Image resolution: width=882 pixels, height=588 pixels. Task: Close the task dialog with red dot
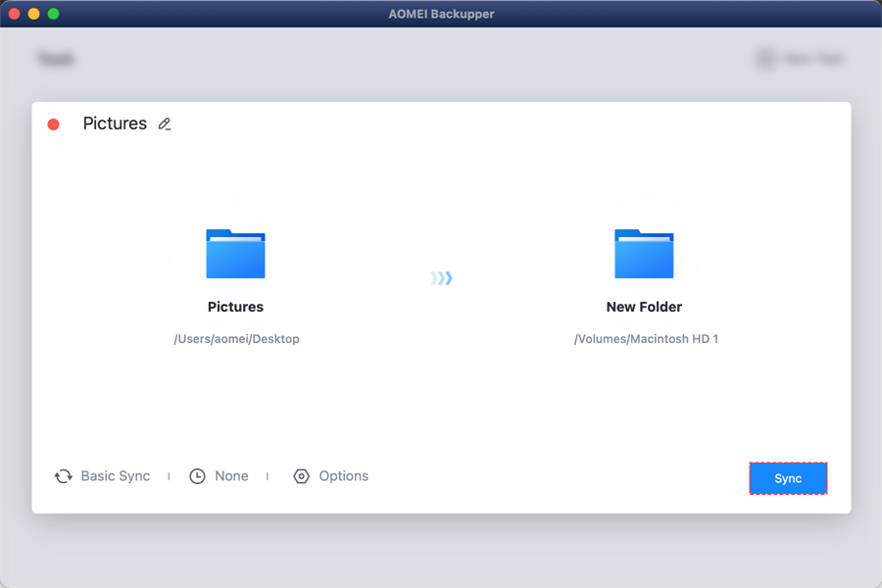(54, 124)
